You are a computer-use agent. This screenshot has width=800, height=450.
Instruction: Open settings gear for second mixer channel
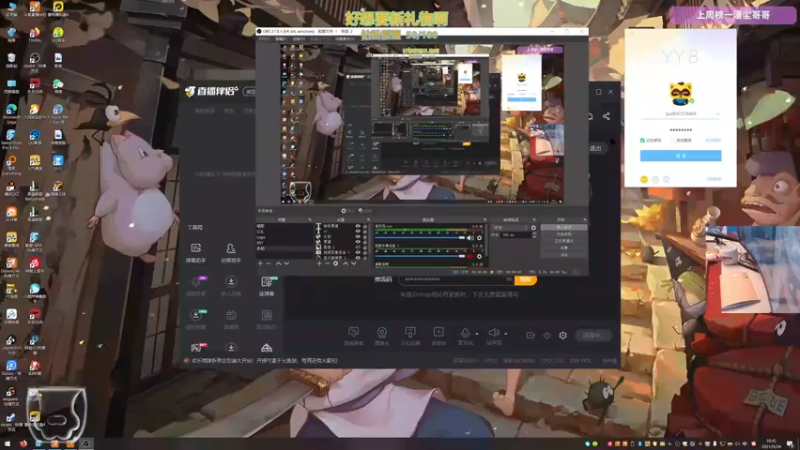pos(479,257)
